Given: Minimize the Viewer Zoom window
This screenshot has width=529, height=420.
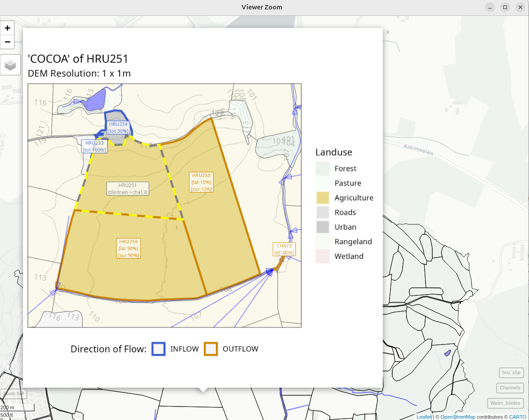Looking at the screenshot, I should [x=490, y=7].
